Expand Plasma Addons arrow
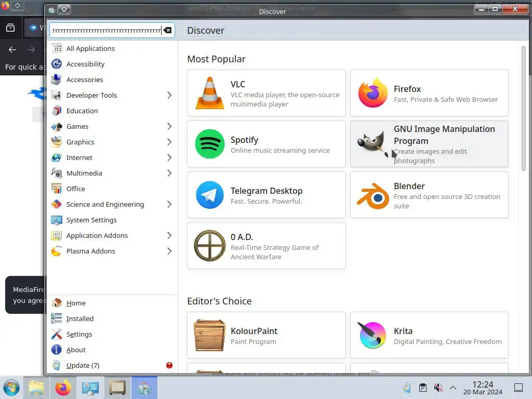The image size is (532, 399). (x=169, y=251)
